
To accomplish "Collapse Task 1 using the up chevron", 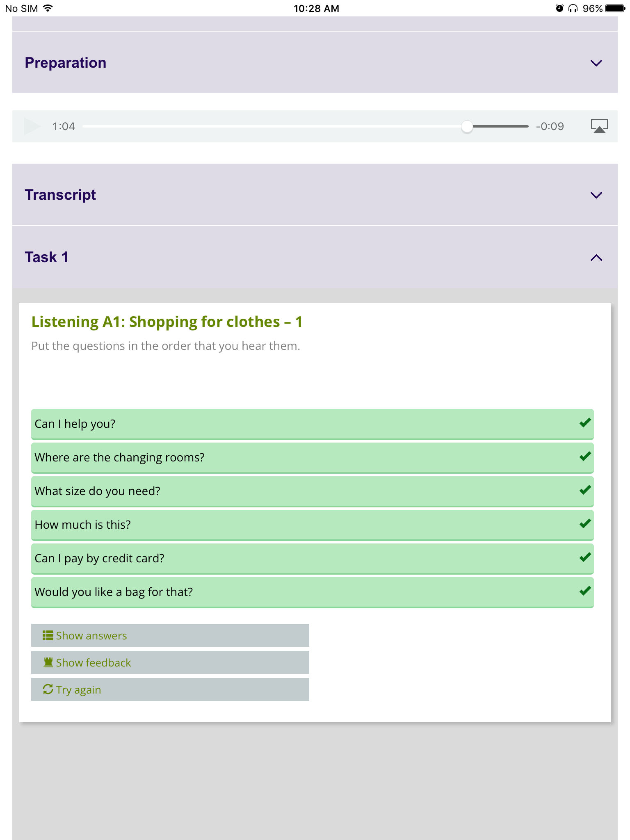I will 596,258.
